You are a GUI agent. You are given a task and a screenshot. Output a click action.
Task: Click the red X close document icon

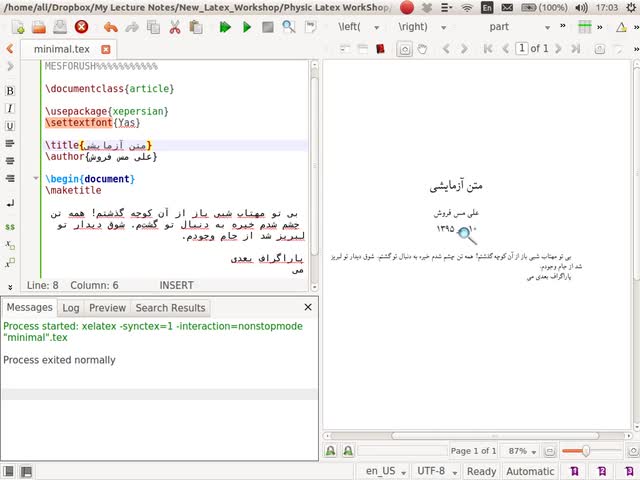pyautogui.click(x=81, y=27)
